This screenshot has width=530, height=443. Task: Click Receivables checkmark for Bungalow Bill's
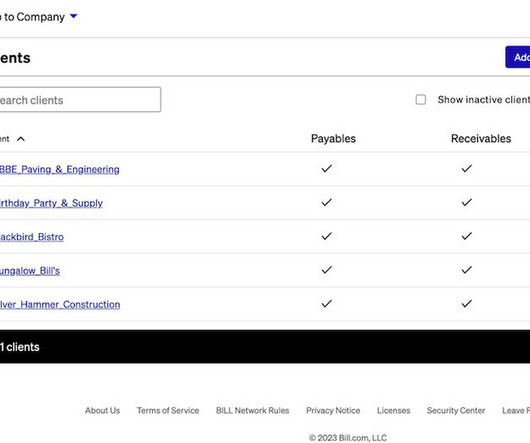click(x=466, y=270)
